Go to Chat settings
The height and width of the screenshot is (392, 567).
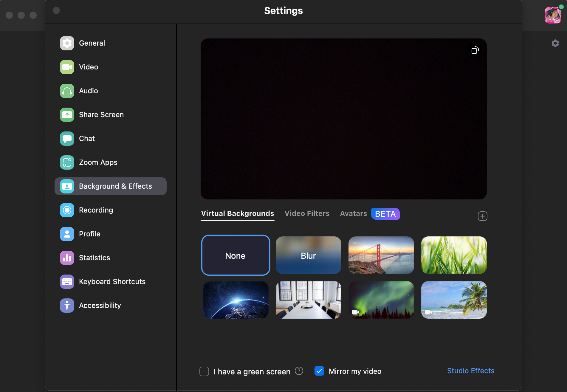87,139
